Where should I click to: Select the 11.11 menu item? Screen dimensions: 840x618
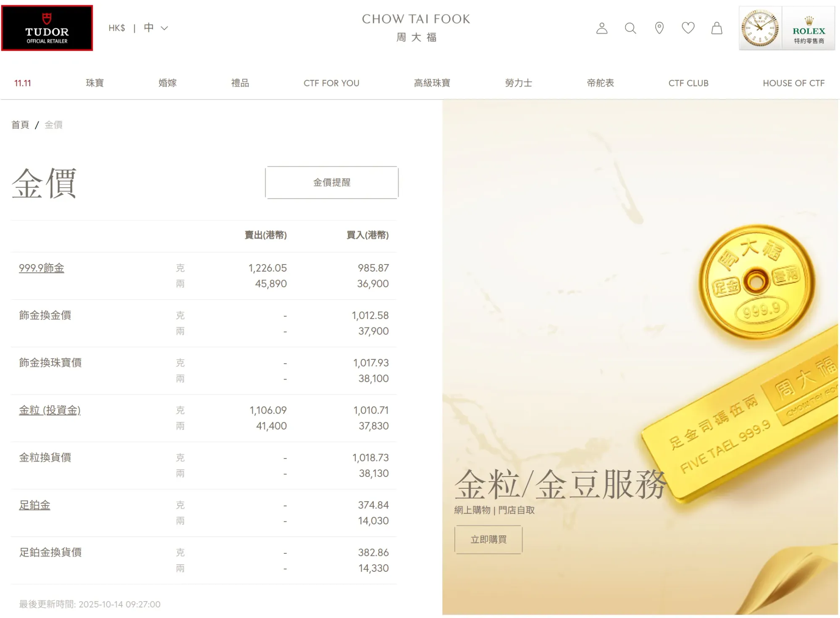(23, 83)
